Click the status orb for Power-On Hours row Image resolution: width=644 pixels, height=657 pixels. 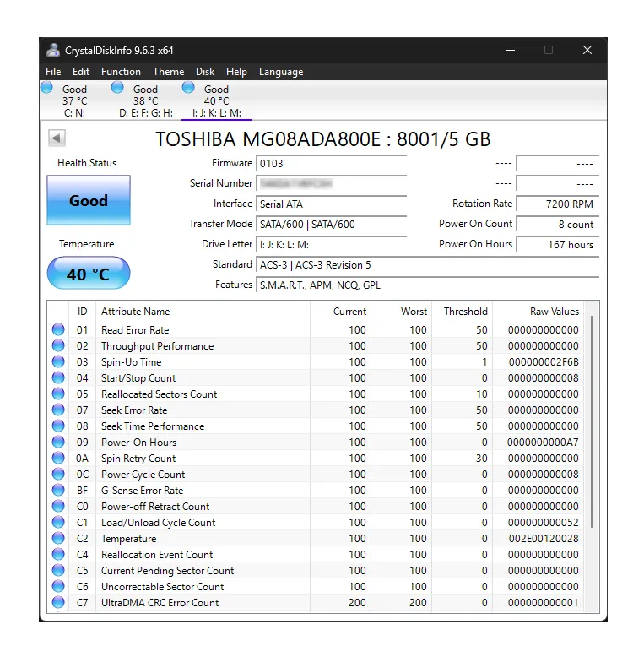pyautogui.click(x=58, y=443)
